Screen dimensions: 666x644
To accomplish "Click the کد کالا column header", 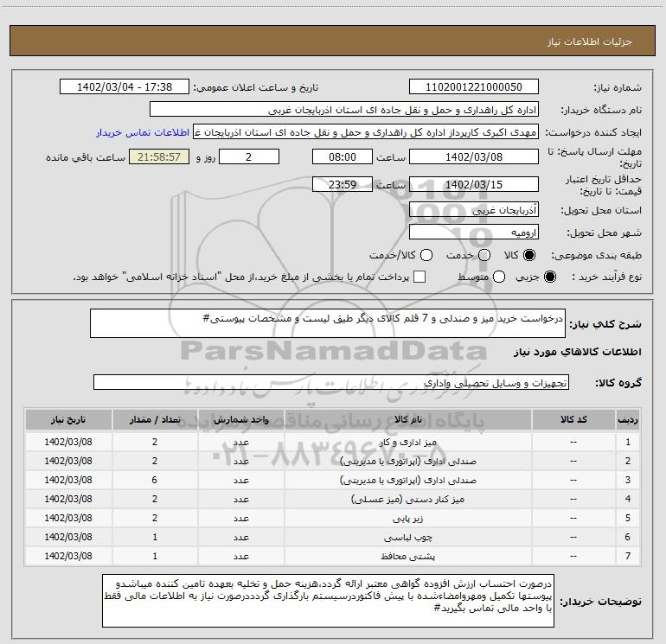I will click(573, 420).
